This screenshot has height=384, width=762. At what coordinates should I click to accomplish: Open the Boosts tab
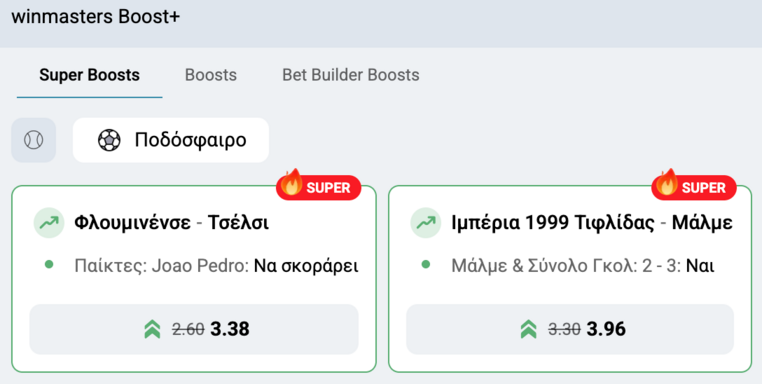coord(211,75)
